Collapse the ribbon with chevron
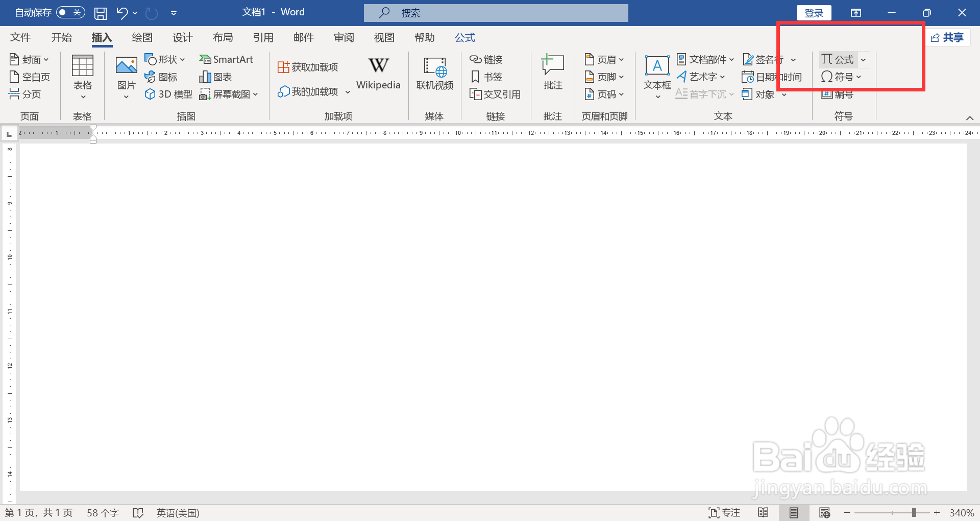Viewport: 980px width, 521px height. [x=970, y=118]
